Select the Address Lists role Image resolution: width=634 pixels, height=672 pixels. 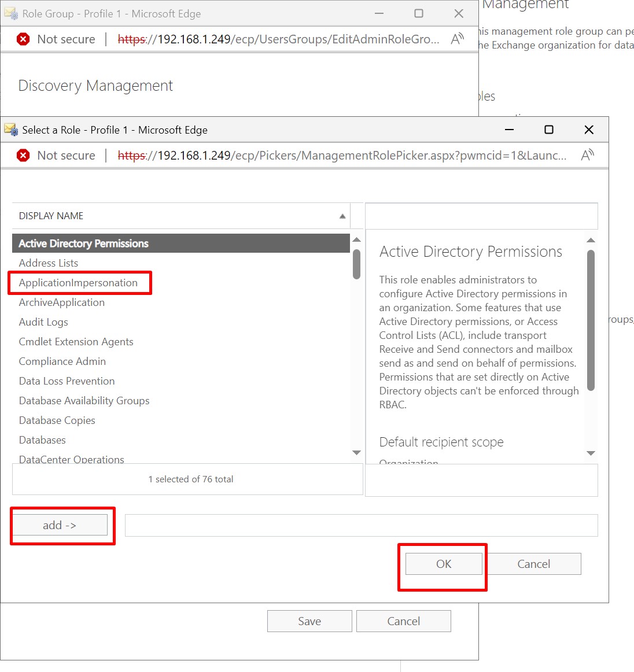coord(181,263)
